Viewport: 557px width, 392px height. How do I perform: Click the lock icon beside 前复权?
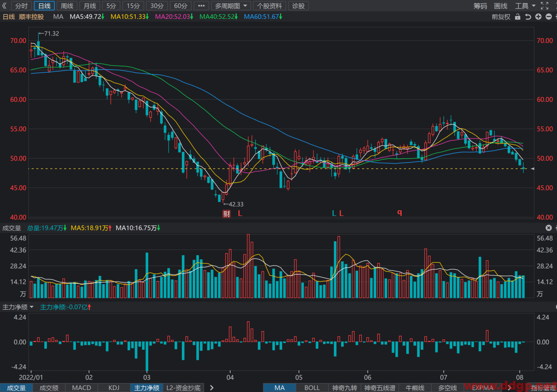[517, 17]
